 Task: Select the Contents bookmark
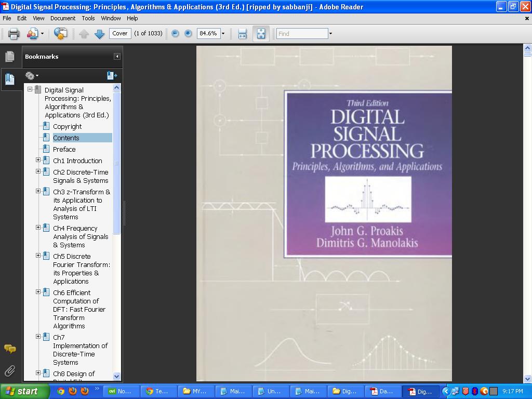point(66,138)
